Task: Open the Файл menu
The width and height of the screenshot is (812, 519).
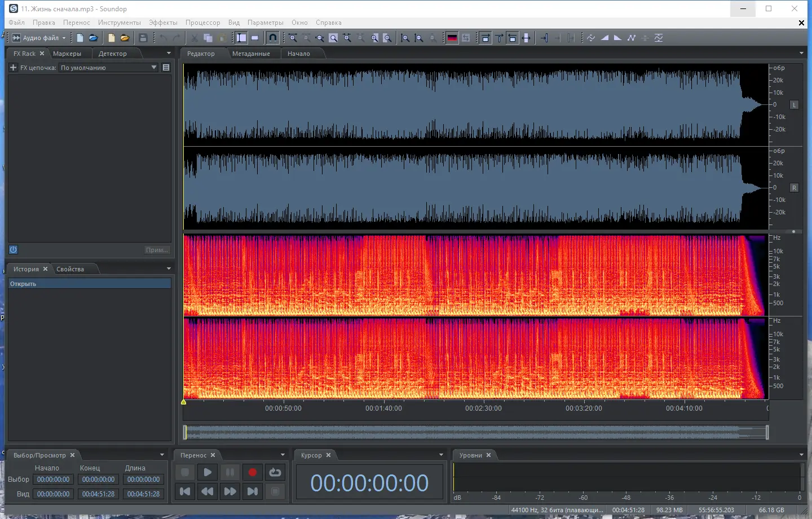Action: click(x=16, y=23)
